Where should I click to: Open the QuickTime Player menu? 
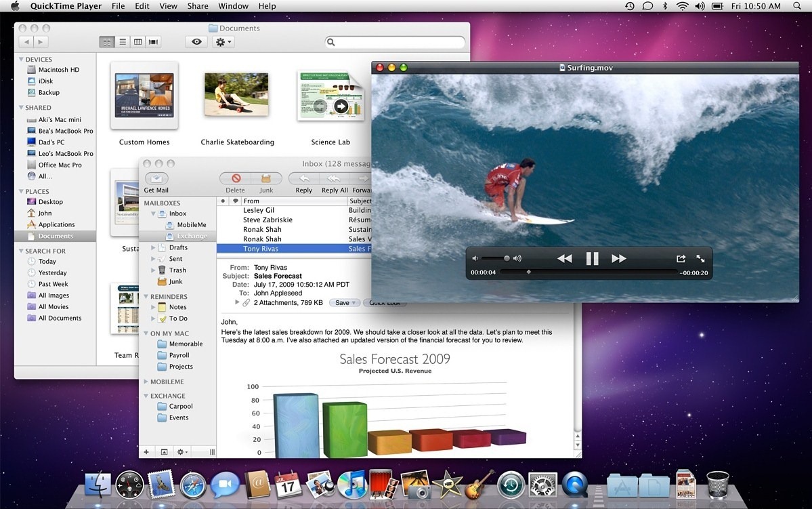pyautogui.click(x=66, y=5)
